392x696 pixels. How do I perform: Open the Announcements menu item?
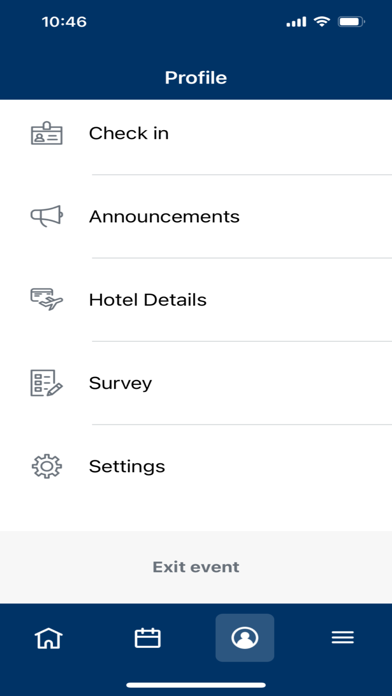click(x=196, y=217)
